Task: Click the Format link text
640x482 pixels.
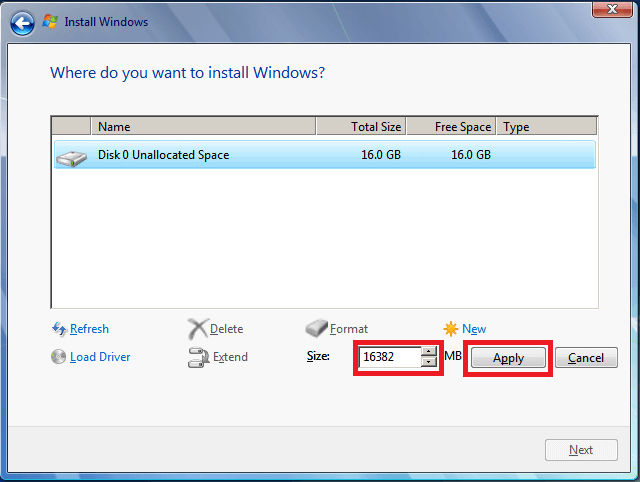Action: pyautogui.click(x=349, y=329)
